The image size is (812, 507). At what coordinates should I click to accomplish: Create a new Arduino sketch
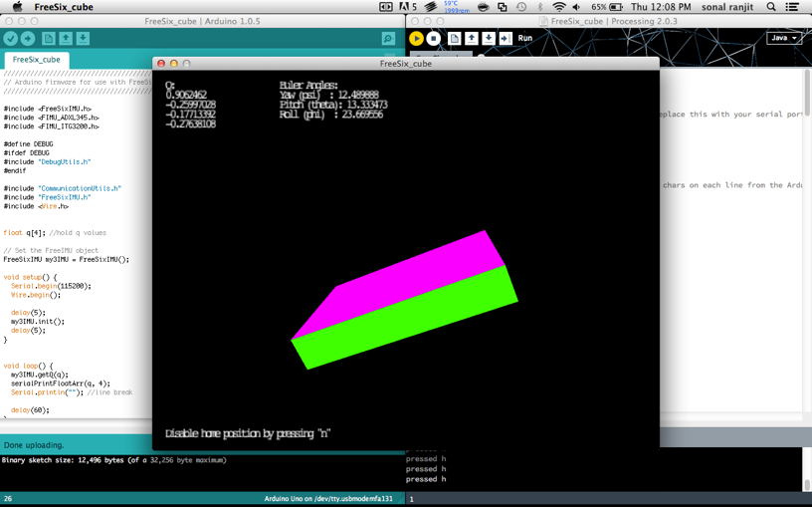(48, 39)
